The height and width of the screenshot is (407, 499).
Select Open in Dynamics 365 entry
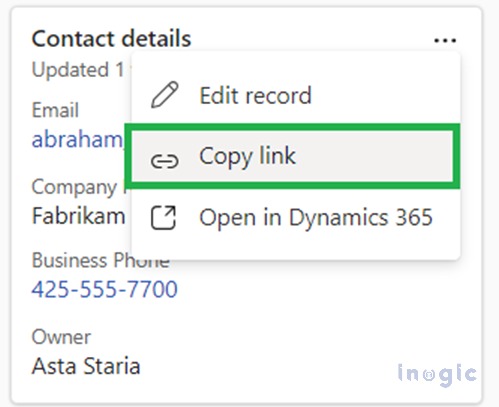click(x=296, y=218)
